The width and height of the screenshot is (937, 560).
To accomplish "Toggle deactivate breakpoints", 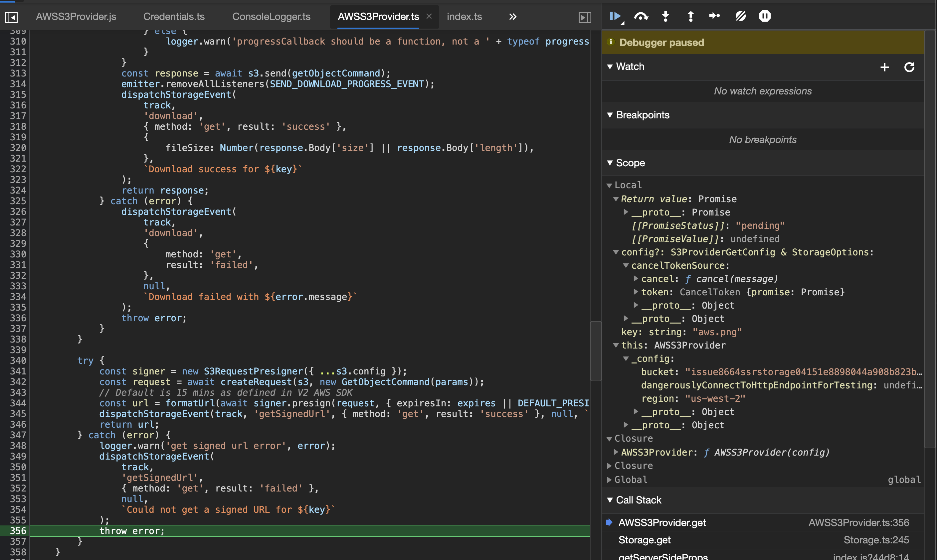I will point(740,16).
